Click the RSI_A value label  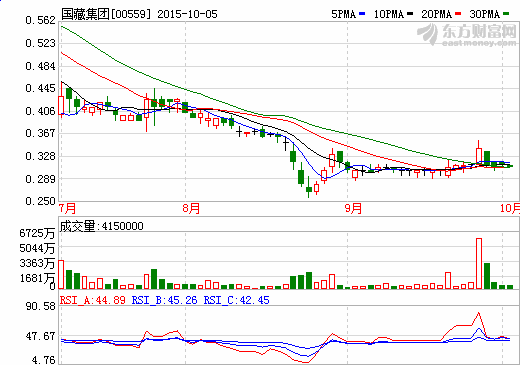tap(93, 300)
